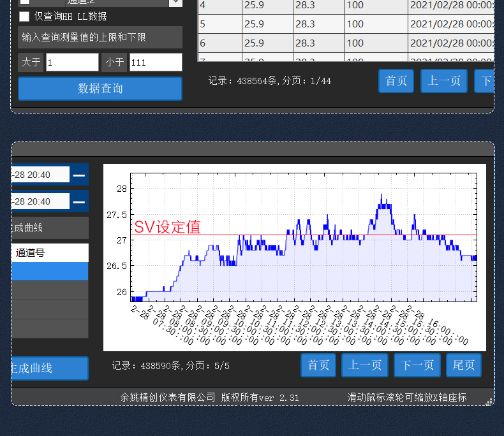Click 下一页 button below the chart

click(x=417, y=365)
